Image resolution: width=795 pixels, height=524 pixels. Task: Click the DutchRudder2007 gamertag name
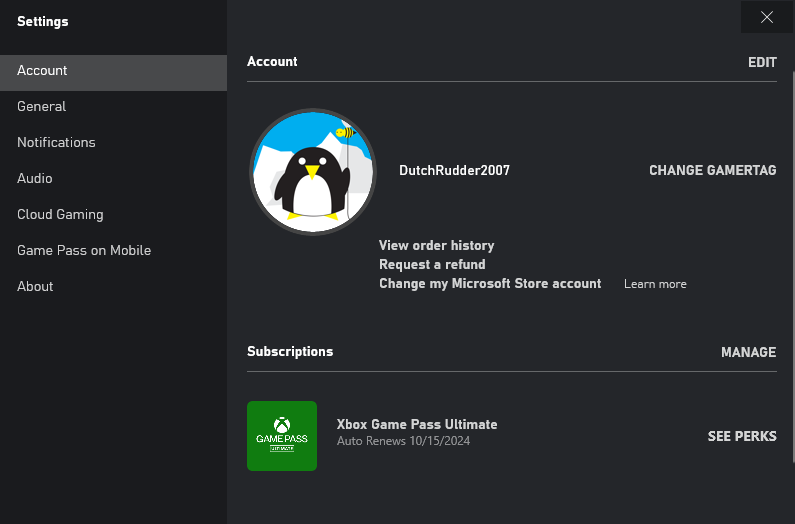click(x=454, y=171)
